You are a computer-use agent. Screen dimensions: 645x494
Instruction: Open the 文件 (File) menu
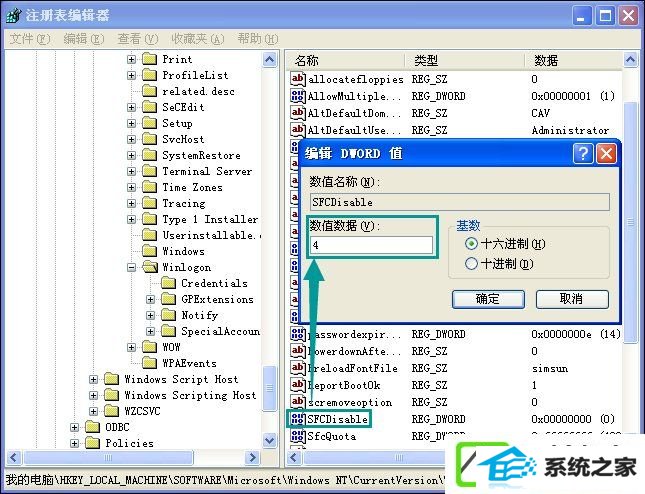pyautogui.click(x=30, y=39)
